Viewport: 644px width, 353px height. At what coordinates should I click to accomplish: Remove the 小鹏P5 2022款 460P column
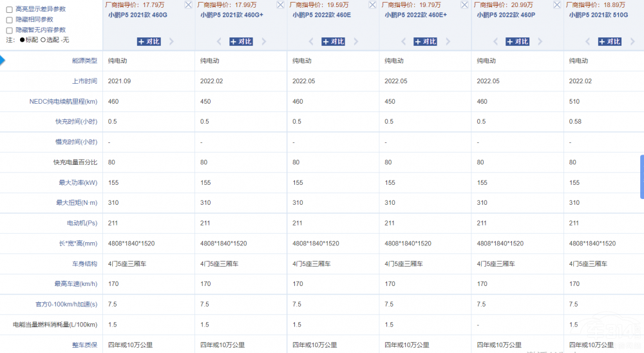tap(556, 5)
